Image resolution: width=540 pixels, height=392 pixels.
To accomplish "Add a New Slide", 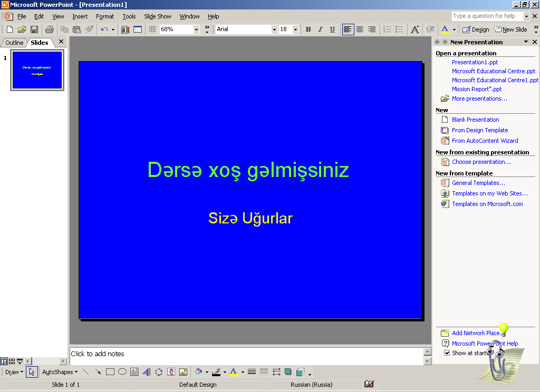I will (510, 30).
